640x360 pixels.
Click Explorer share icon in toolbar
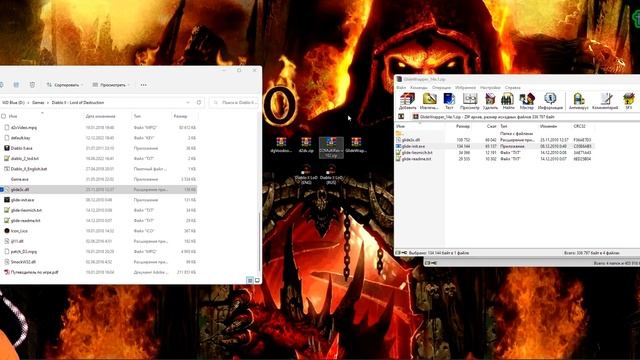click(16, 85)
